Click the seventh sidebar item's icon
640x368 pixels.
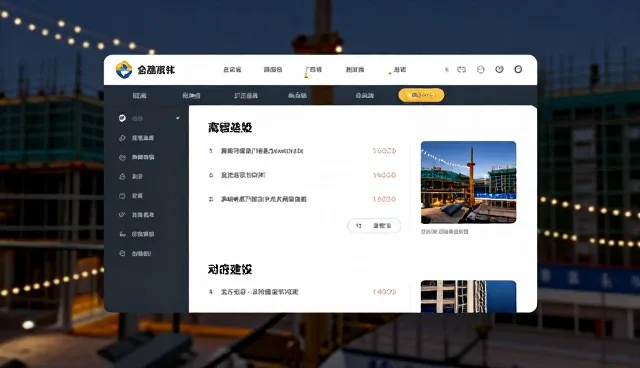pyautogui.click(x=122, y=234)
